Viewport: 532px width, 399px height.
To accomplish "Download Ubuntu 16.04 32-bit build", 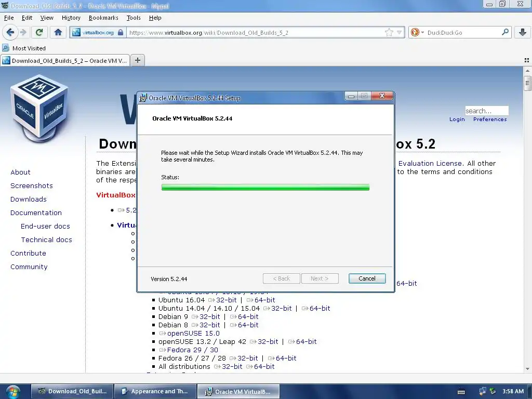I will [x=222, y=300].
